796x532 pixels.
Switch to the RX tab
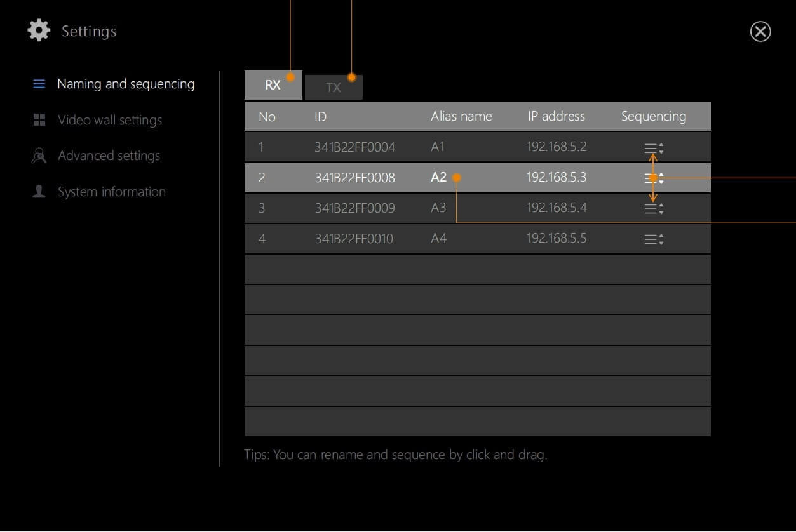tap(273, 86)
